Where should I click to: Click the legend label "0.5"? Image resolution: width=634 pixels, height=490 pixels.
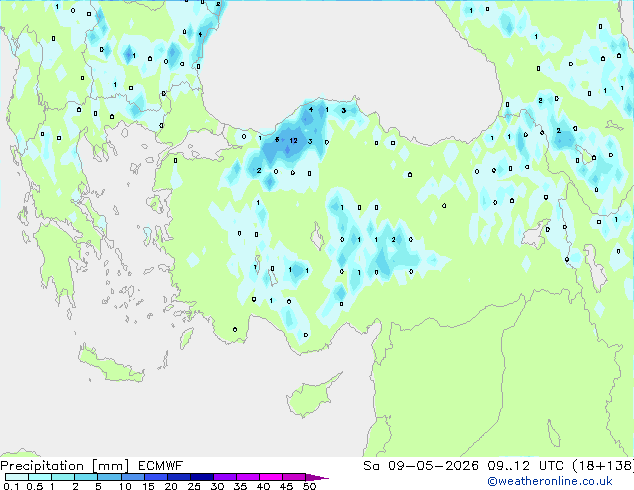coord(35,486)
